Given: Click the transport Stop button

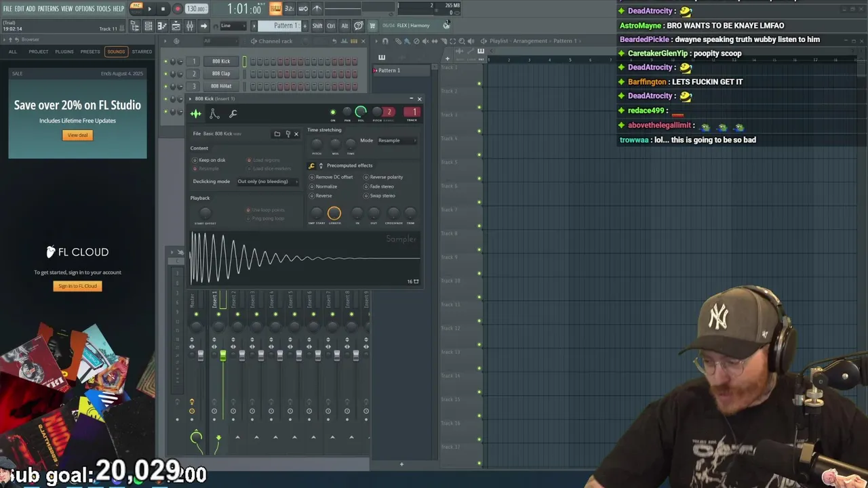Looking at the screenshot, I should (x=163, y=9).
